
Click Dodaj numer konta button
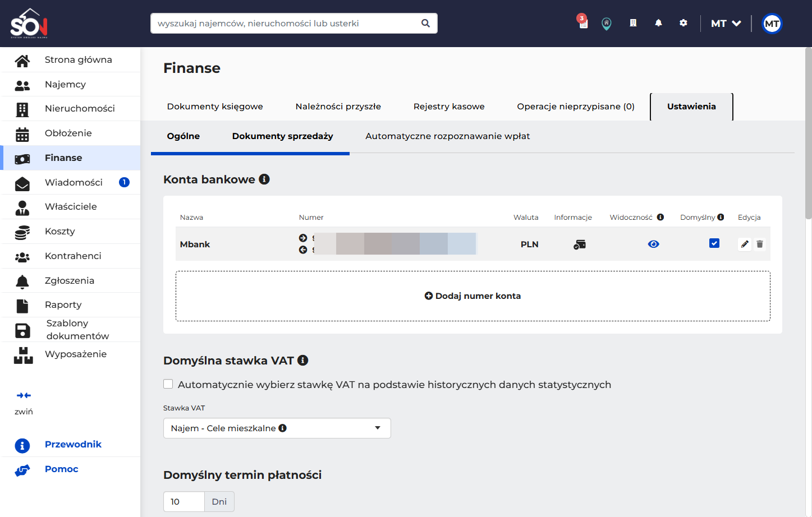click(x=473, y=296)
